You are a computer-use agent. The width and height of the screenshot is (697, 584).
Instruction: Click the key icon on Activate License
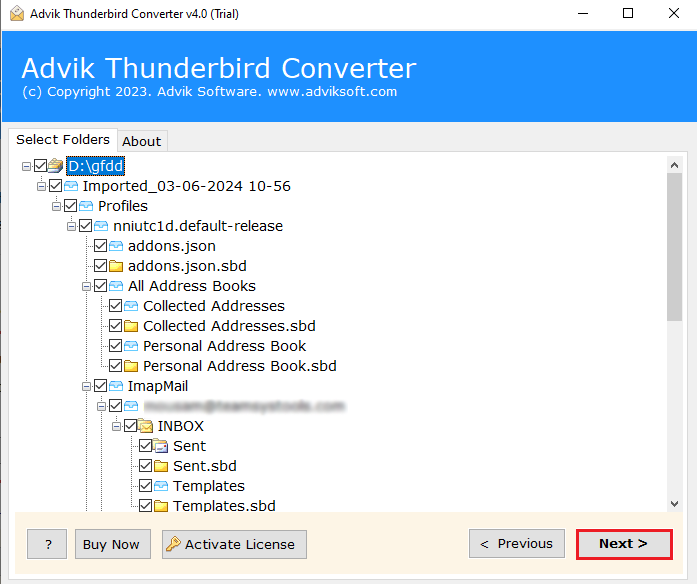click(173, 544)
